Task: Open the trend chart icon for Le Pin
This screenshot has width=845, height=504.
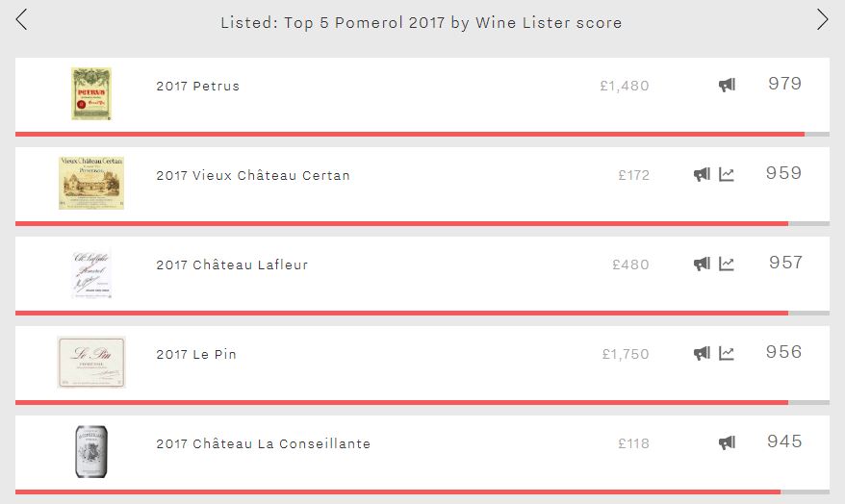Action: [x=727, y=353]
